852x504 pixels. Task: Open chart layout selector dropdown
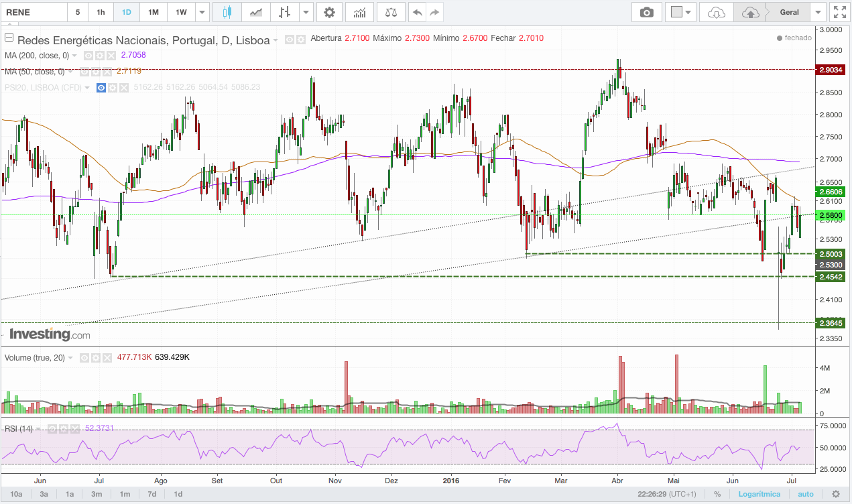[681, 12]
